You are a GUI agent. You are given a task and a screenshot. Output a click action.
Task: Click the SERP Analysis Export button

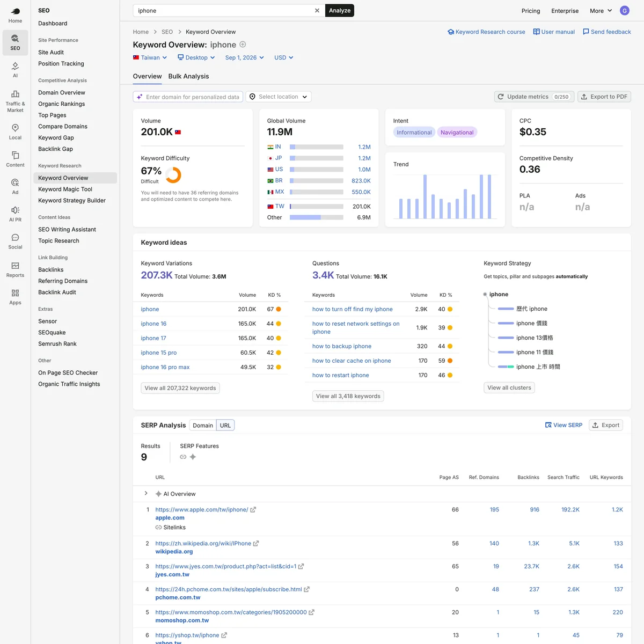(606, 425)
